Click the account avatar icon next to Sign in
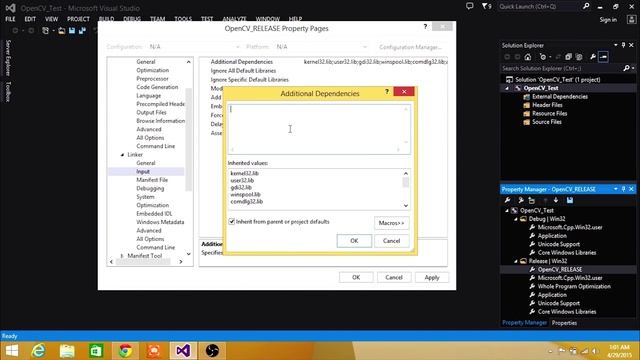640x360 pixels. (631, 20)
